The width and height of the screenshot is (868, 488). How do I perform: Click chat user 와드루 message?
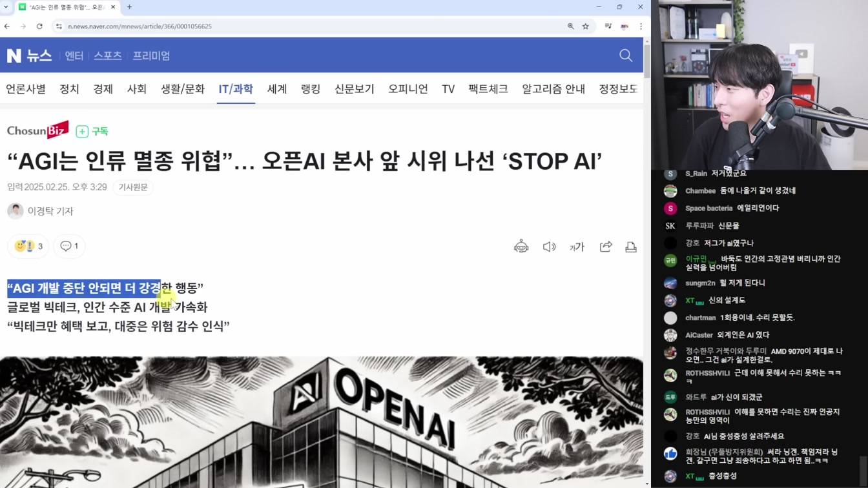click(x=737, y=397)
